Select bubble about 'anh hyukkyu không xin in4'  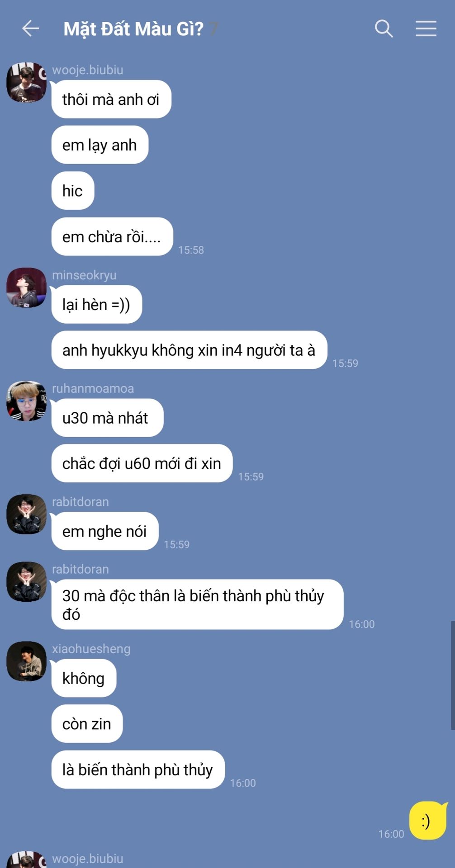coord(189,350)
